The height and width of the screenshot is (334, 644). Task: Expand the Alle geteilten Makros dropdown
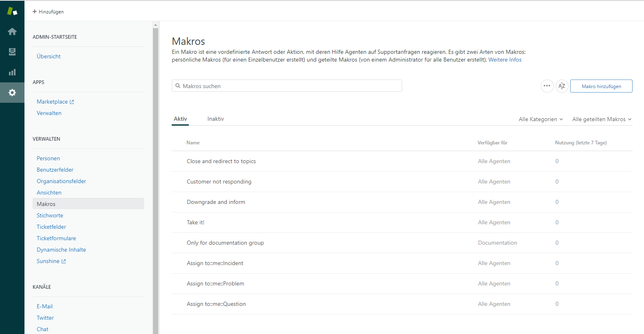[602, 119]
